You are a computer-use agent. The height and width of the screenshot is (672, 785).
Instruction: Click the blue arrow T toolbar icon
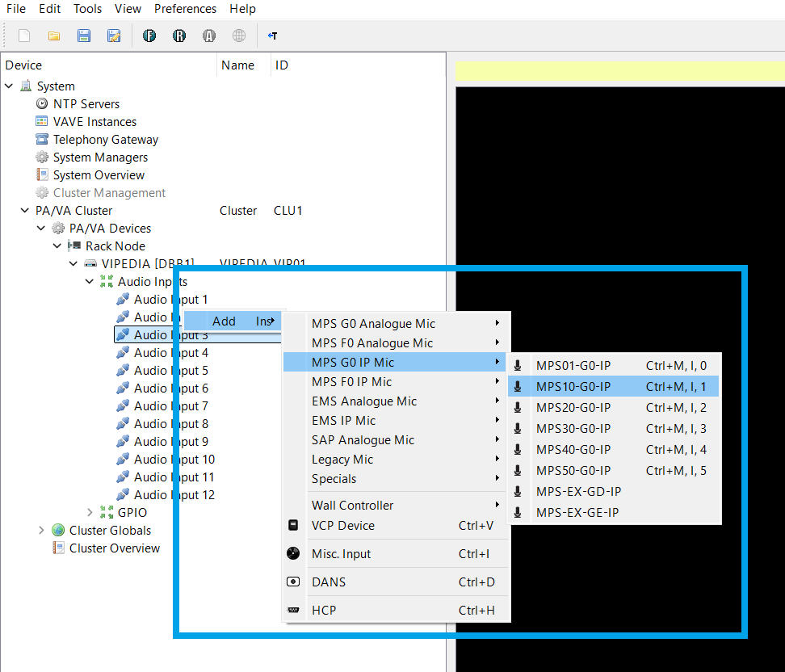click(x=272, y=36)
